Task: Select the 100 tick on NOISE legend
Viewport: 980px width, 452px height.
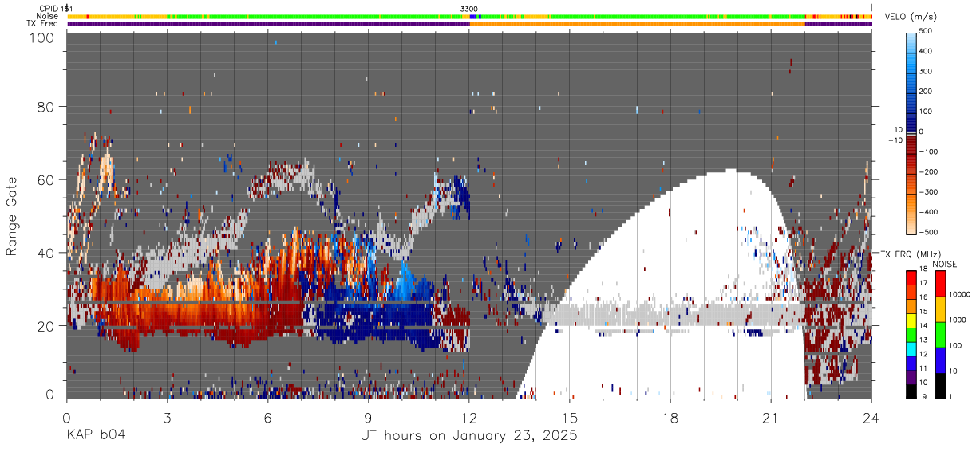Action: pos(956,345)
